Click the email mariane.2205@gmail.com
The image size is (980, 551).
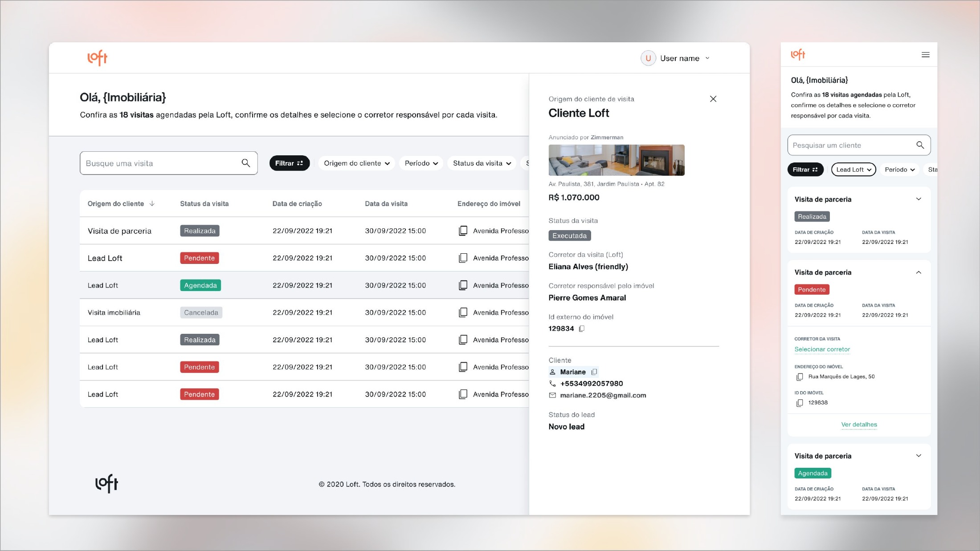(603, 395)
